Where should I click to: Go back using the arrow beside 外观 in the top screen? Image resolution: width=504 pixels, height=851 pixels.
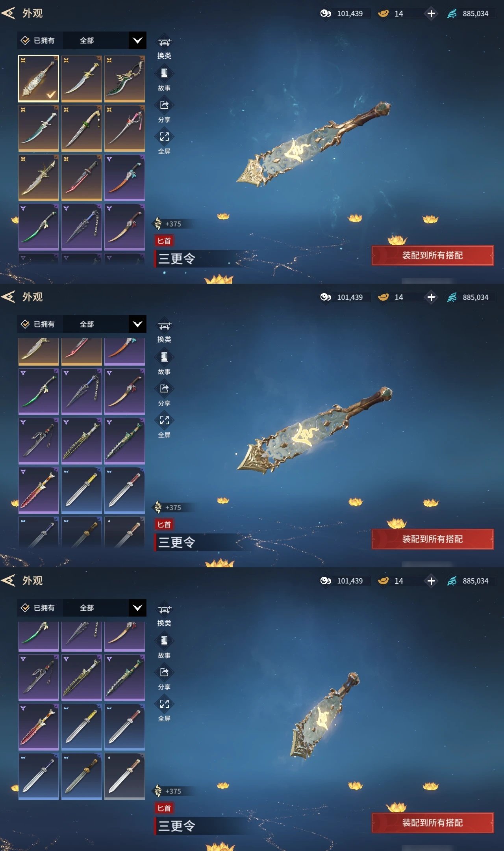click(8, 13)
